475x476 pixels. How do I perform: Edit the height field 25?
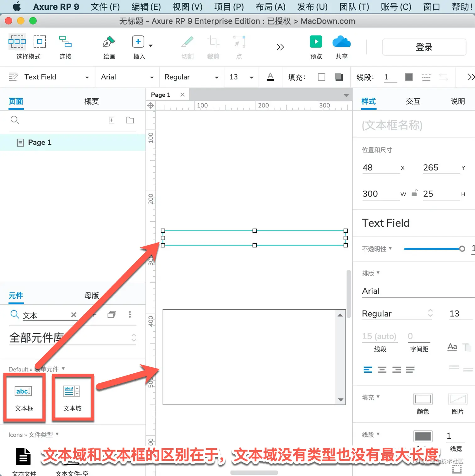441,194
